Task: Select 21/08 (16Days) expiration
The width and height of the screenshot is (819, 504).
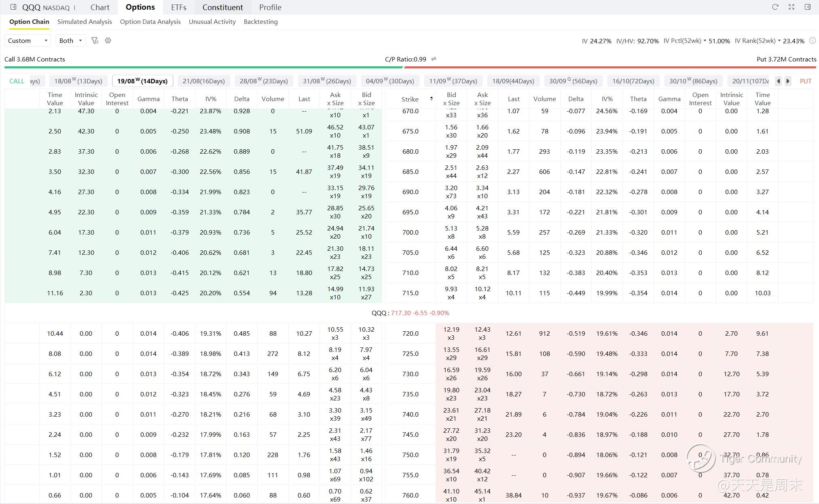Action: pyautogui.click(x=204, y=81)
